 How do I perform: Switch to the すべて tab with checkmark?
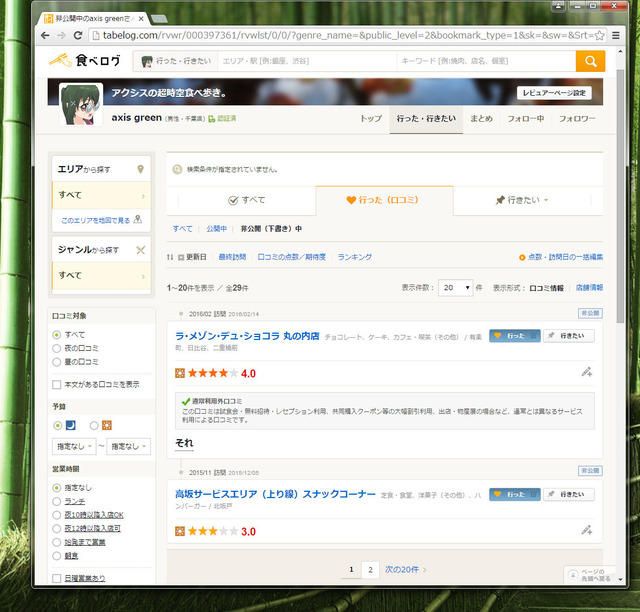click(246, 200)
